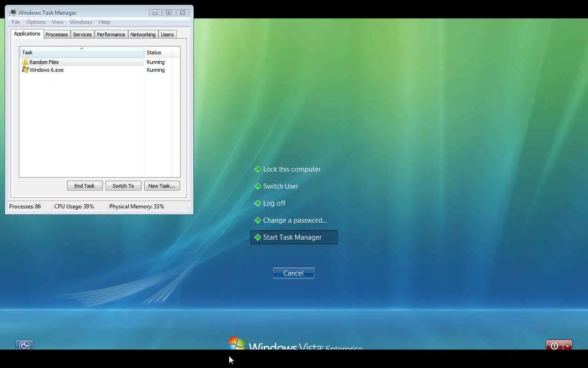Switch to the Processes tab
This screenshot has width=588, height=368.
57,34
